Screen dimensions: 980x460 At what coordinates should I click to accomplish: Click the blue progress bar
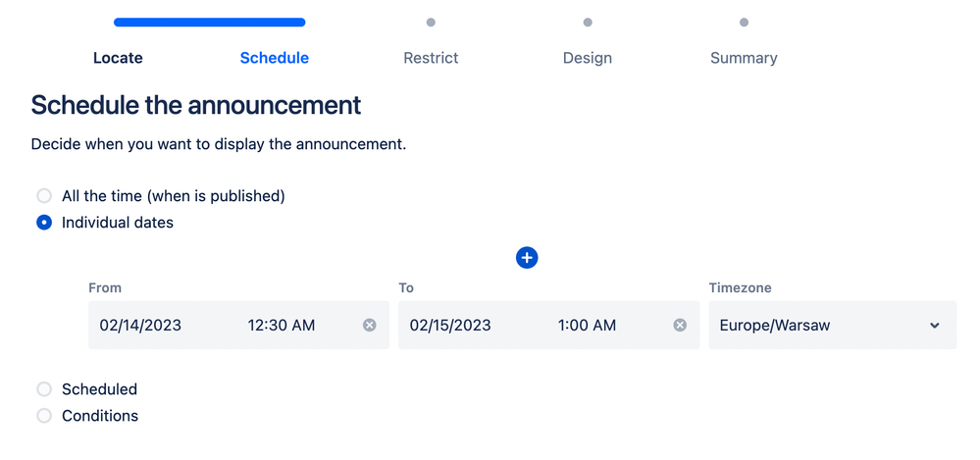pyautogui.click(x=209, y=23)
